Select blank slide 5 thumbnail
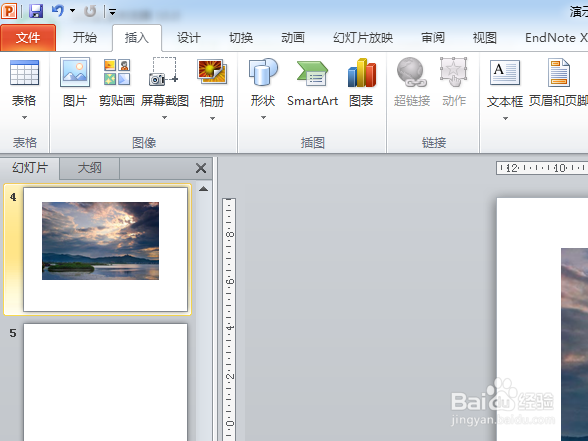This screenshot has width=588, height=441. coord(105,382)
